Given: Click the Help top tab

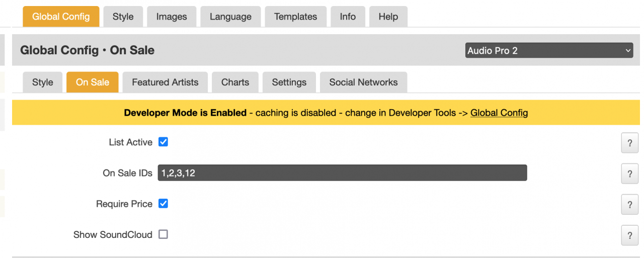Looking at the screenshot, I should (x=388, y=17).
